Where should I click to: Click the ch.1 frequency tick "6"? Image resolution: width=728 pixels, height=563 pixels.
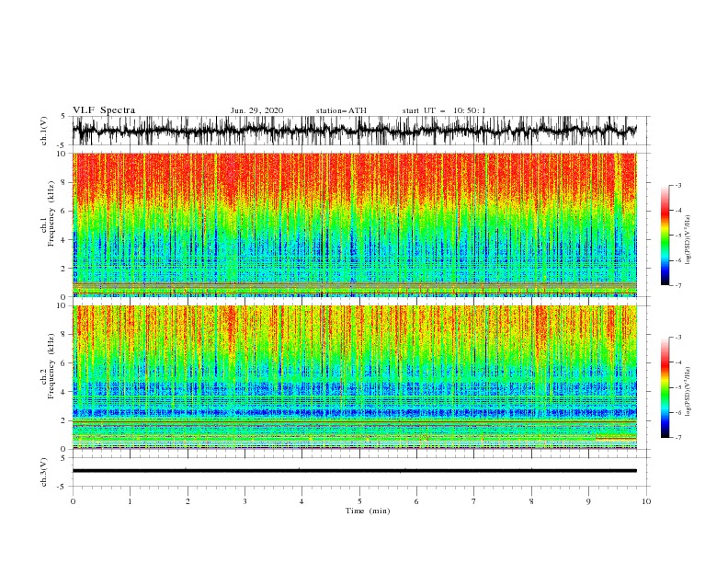click(x=64, y=211)
